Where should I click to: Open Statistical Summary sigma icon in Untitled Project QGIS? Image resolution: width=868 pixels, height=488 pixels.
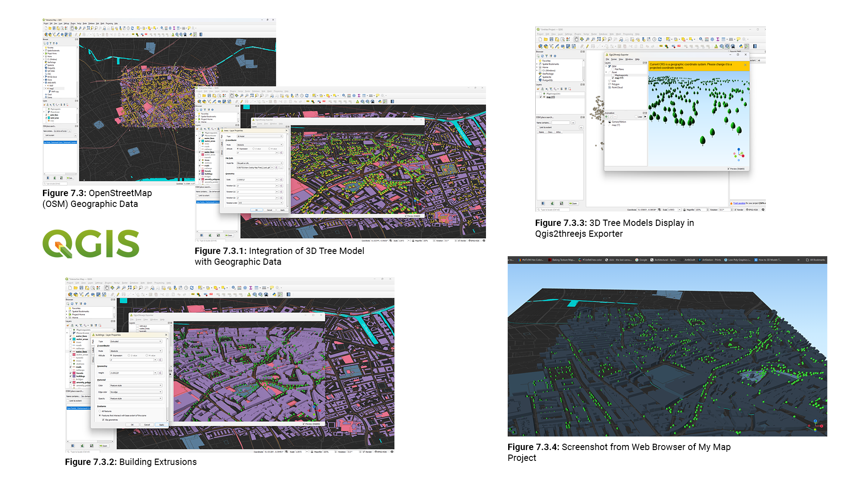tap(718, 39)
